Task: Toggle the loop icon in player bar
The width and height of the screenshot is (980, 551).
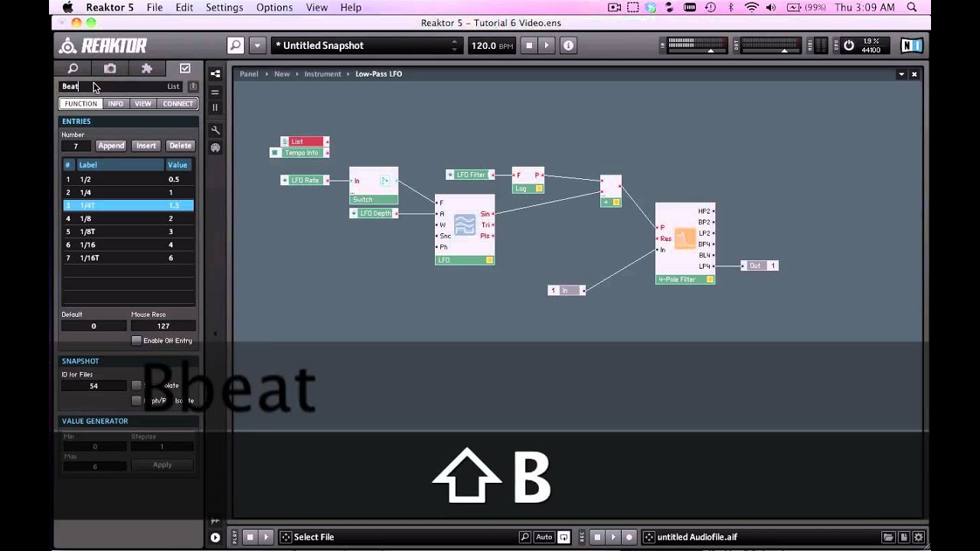Action: (x=563, y=537)
